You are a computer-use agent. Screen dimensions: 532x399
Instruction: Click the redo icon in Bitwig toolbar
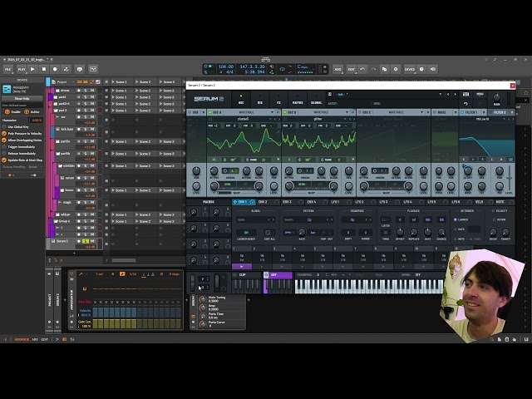373,69
